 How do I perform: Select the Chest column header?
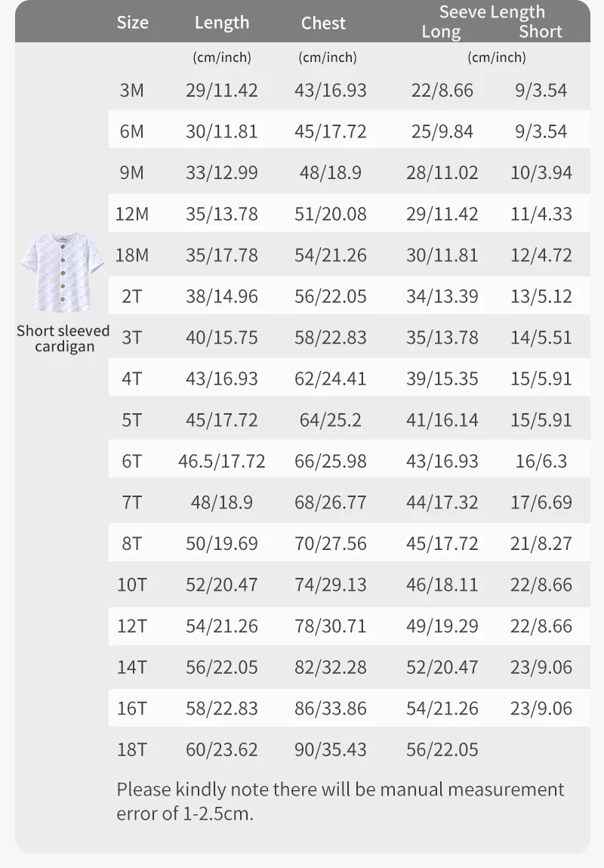coord(323,23)
